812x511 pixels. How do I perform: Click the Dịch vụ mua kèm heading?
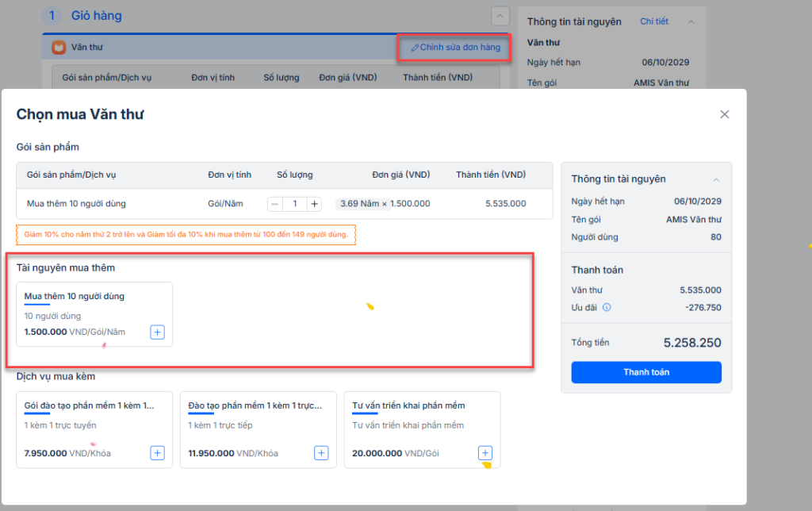click(56, 376)
